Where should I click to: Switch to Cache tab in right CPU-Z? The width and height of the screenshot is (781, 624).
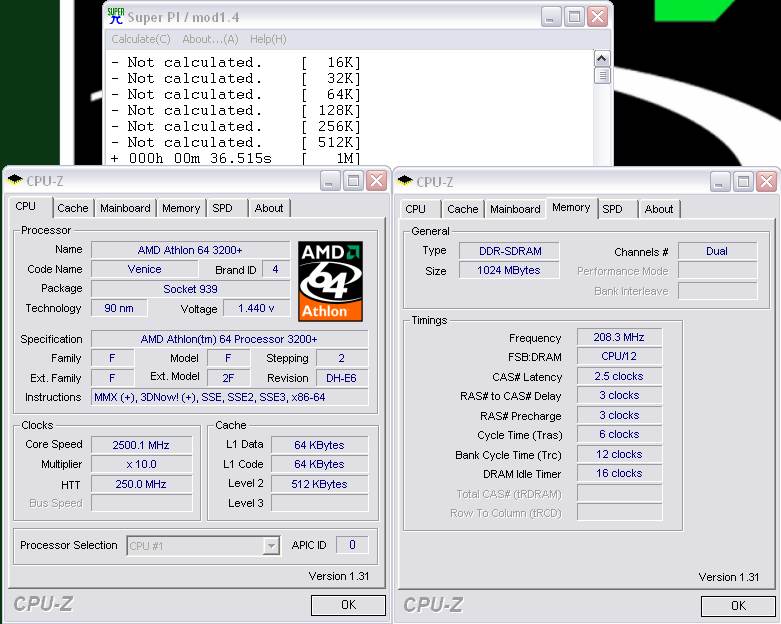pyautogui.click(x=463, y=209)
